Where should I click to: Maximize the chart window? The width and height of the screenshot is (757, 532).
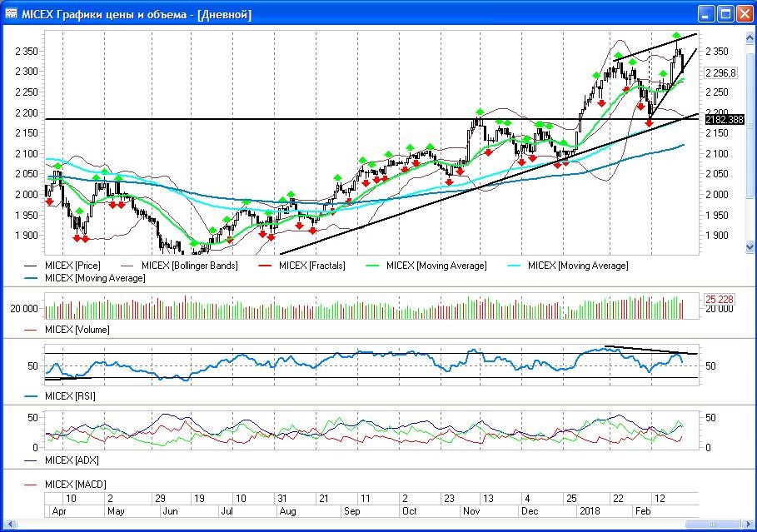[725, 14]
